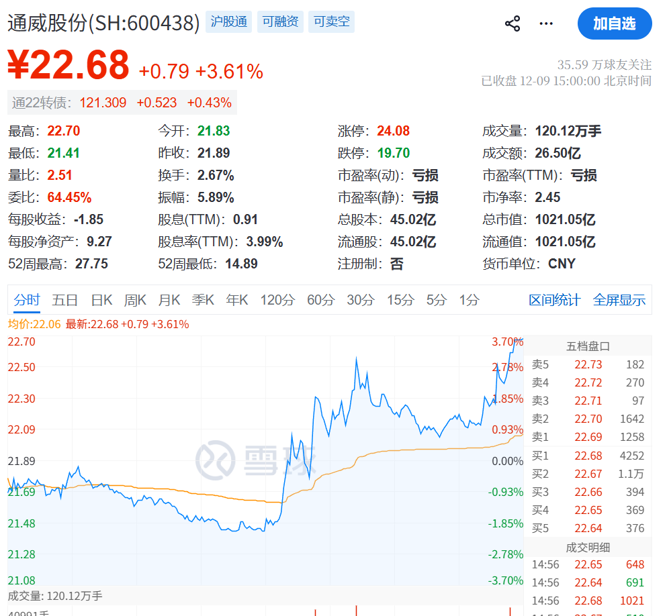Click the 区间统计 button
Image resolution: width=667 pixels, height=616 pixels.
(x=554, y=299)
